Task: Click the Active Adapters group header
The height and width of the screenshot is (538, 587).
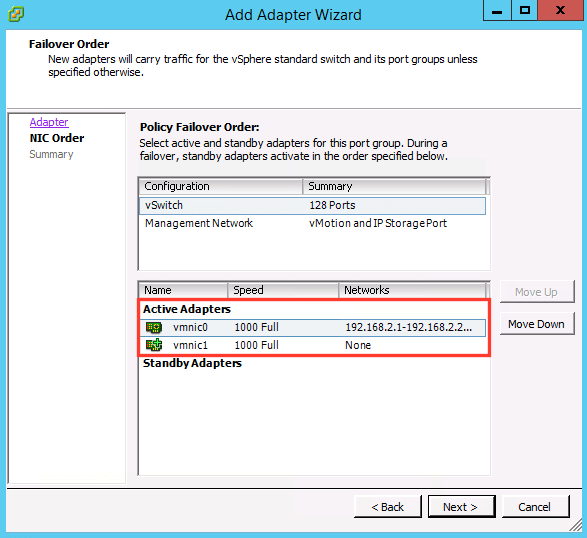Action: (x=187, y=309)
